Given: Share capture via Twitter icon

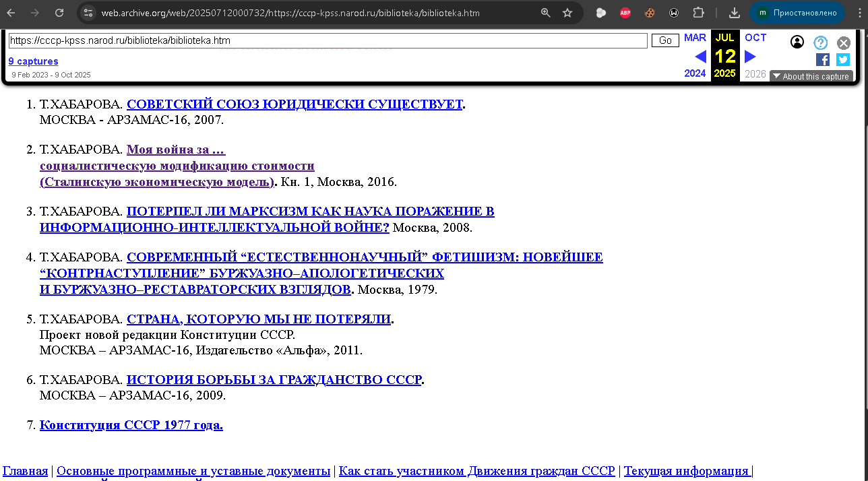Looking at the screenshot, I should pyautogui.click(x=842, y=59).
